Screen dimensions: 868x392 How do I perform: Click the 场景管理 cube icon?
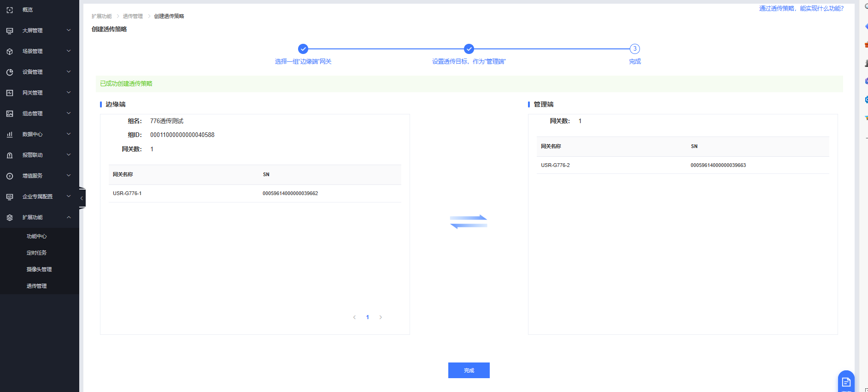tap(10, 51)
